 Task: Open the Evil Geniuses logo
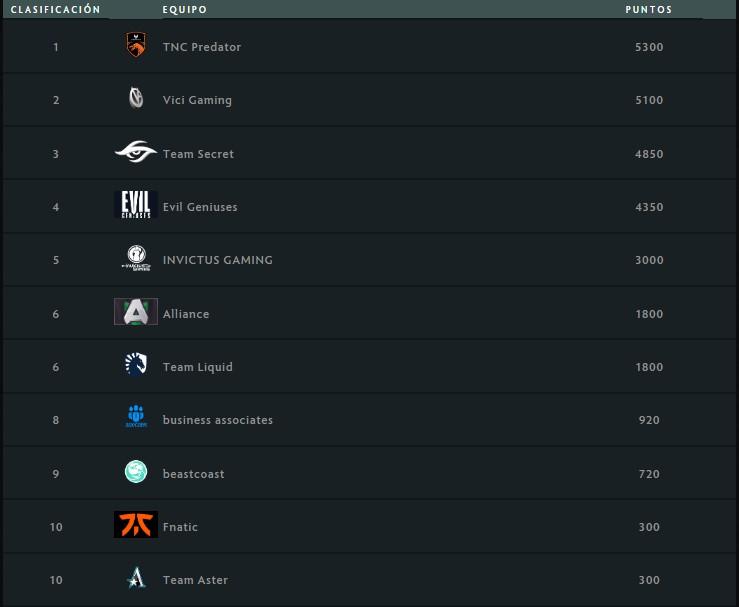click(x=136, y=205)
